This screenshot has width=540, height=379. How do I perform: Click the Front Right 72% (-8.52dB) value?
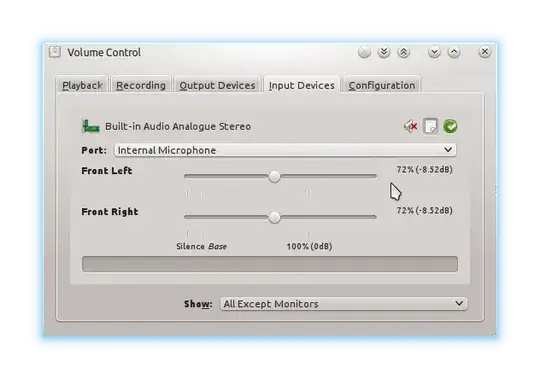[x=424, y=210]
